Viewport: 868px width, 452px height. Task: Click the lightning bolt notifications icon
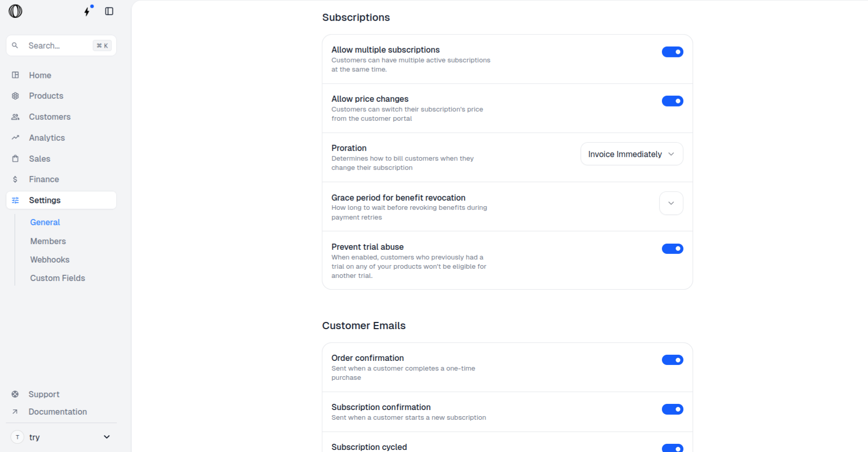[x=87, y=11]
